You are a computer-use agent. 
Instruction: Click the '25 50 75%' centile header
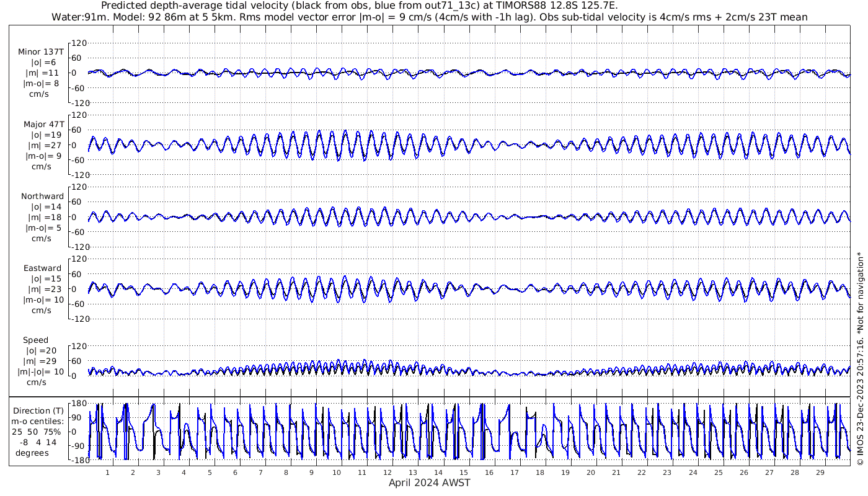(37, 432)
